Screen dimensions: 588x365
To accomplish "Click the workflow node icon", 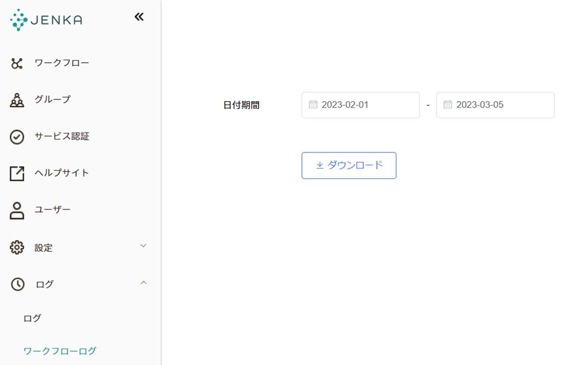I will [17, 63].
